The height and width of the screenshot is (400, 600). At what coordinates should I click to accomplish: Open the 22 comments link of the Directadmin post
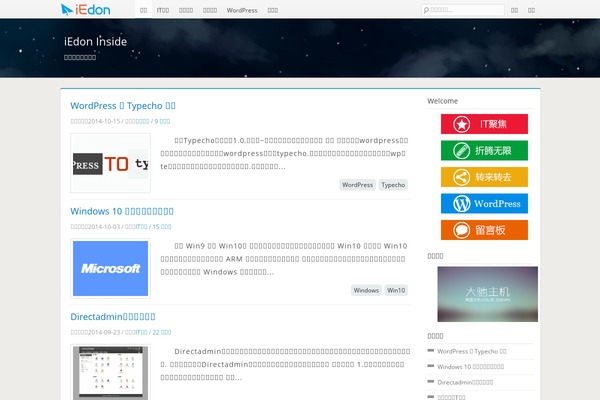(x=162, y=332)
